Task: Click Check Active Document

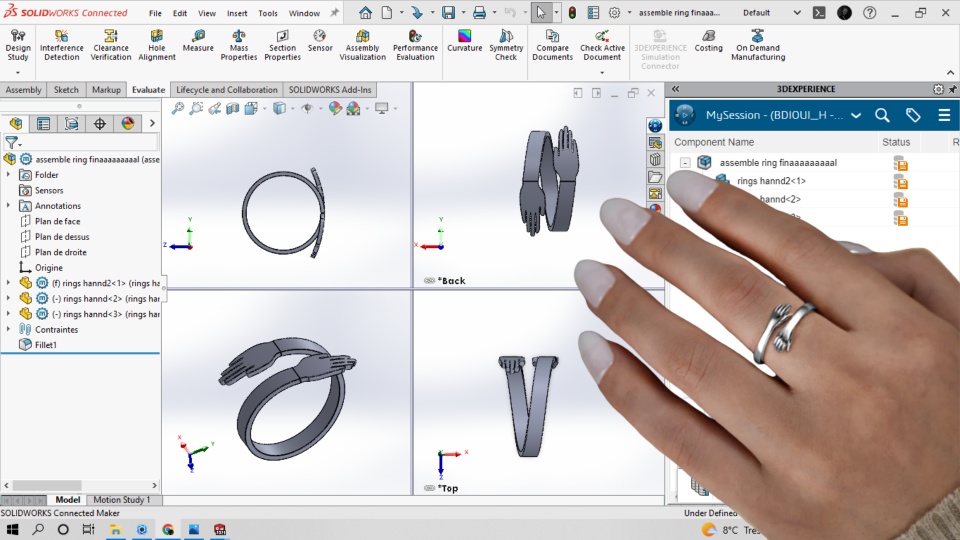Action: (x=602, y=45)
